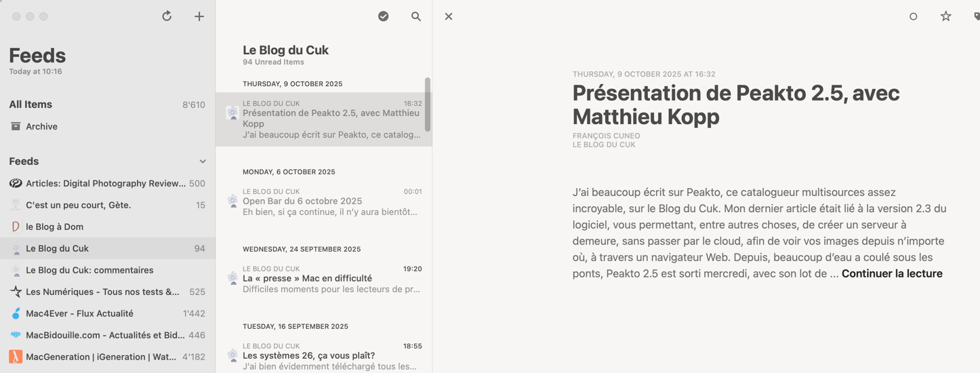
Task: Click the refresh feeds icon
Action: (x=167, y=16)
